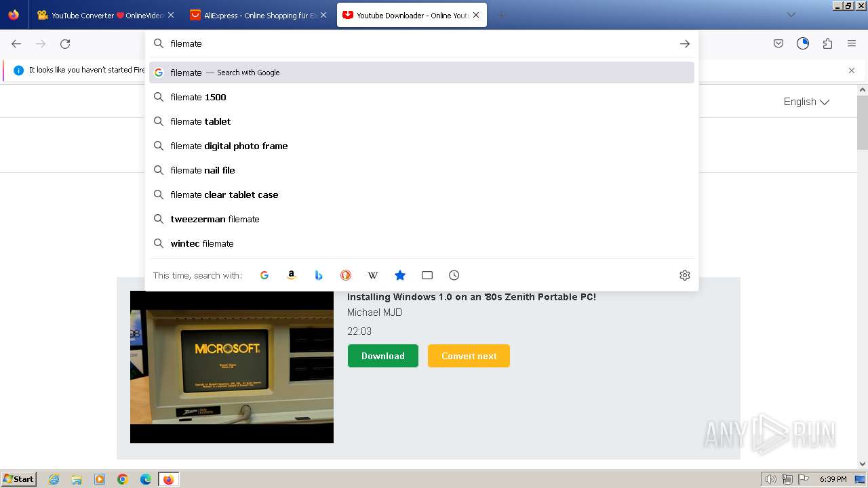This screenshot has height=488, width=868.
Task: Click the green Download button
Action: click(383, 356)
